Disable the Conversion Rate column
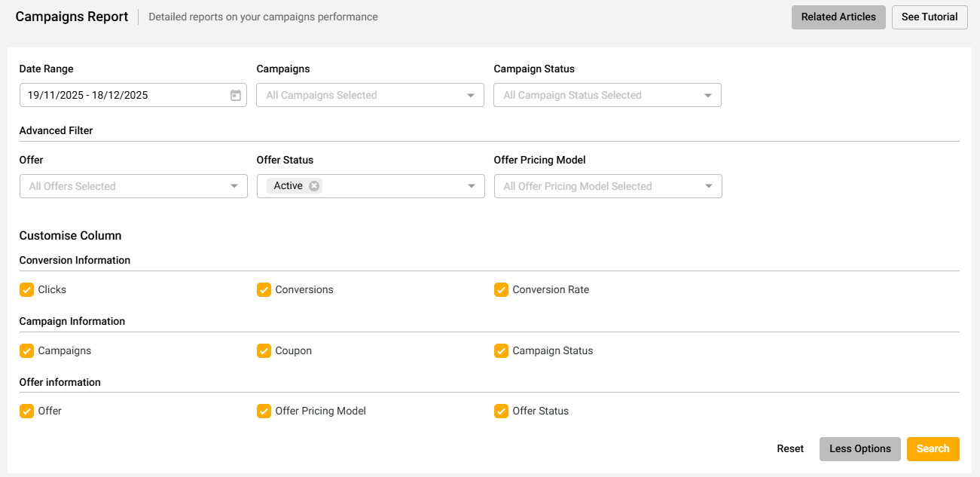The image size is (980, 477). (x=501, y=289)
